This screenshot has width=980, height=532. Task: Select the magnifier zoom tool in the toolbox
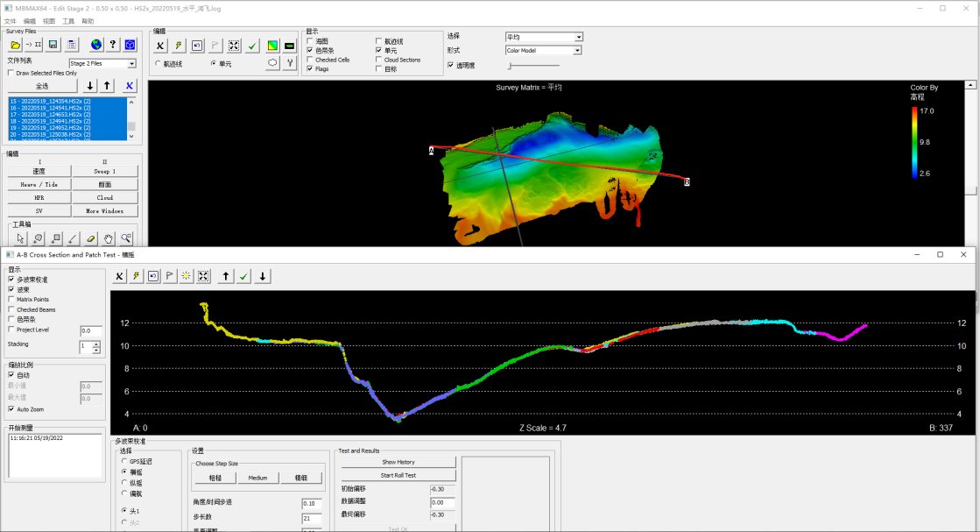127,238
